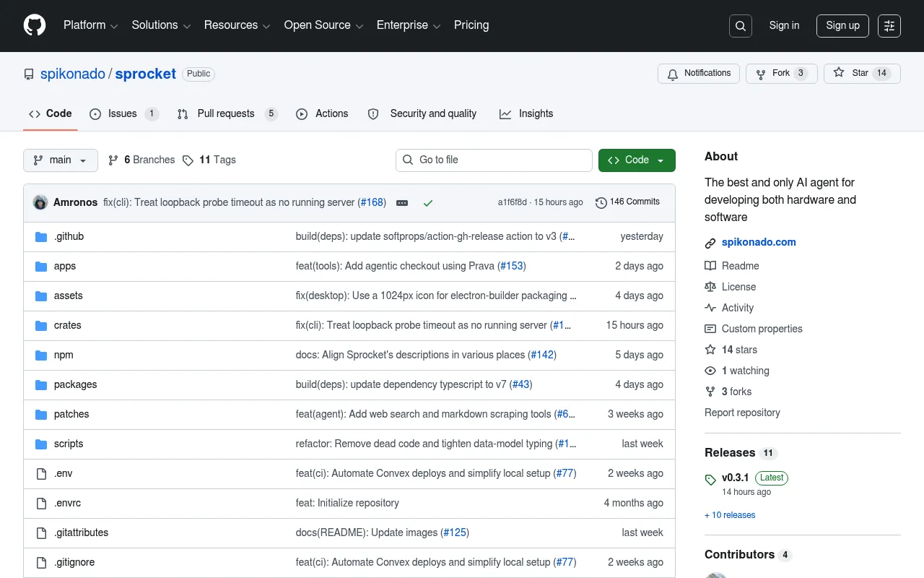
Task: Click the Sign up button
Action: point(842,25)
